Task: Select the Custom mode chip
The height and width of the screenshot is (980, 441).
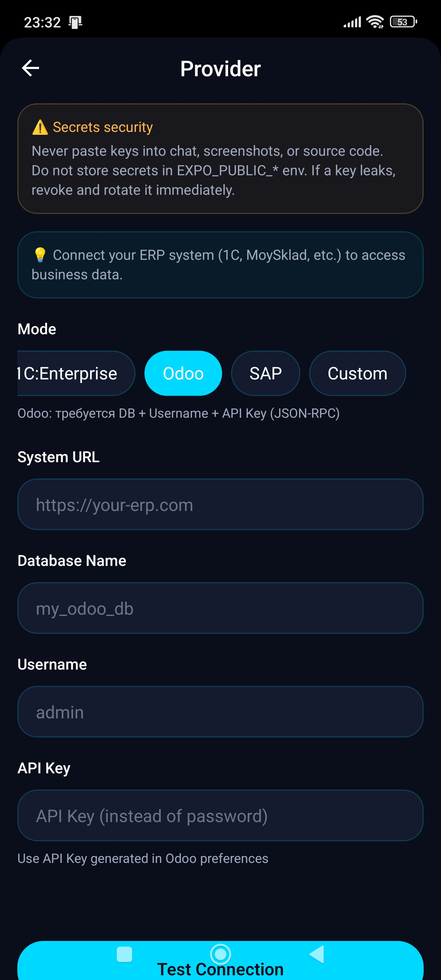Action: click(357, 373)
